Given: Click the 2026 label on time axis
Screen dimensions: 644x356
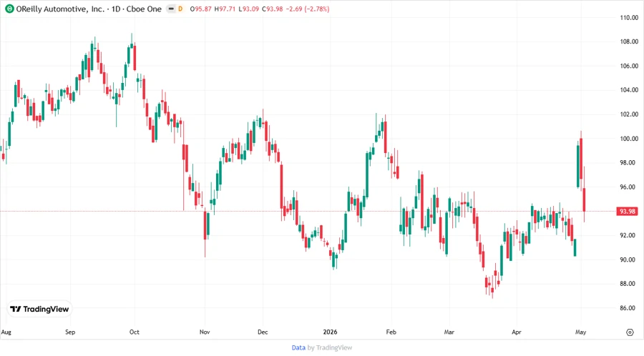Looking at the screenshot, I should point(330,332).
